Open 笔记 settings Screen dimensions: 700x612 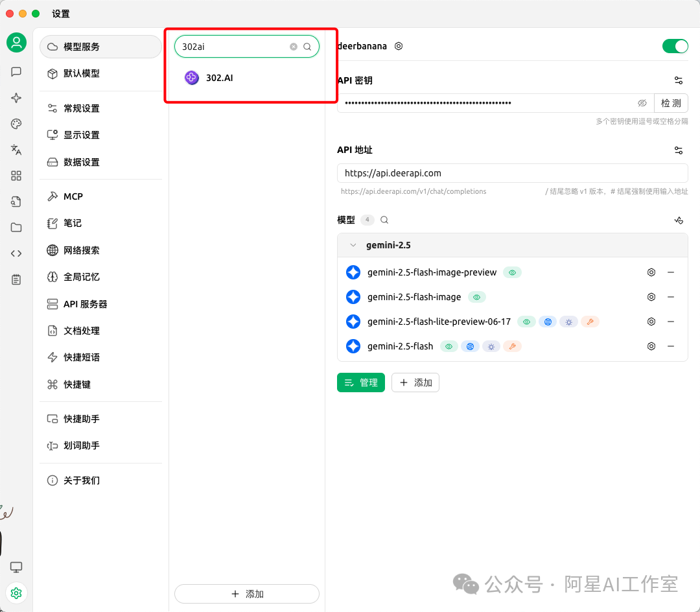100,223
